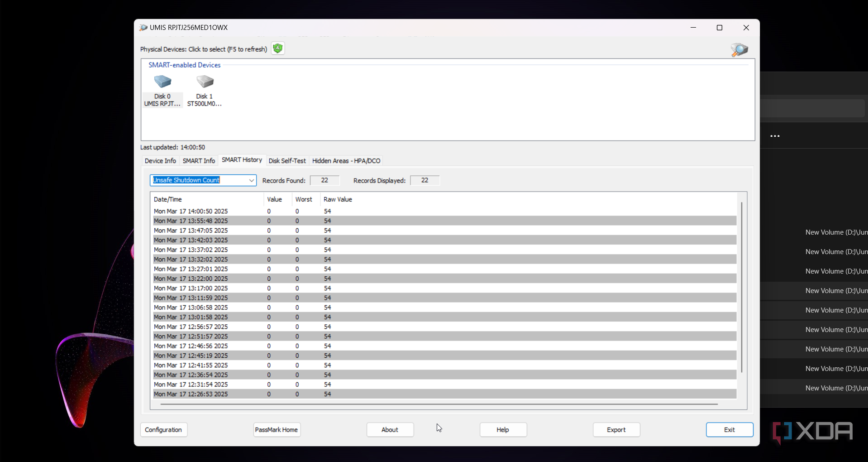
Task: Open PassMark Home link button
Action: coord(277,430)
